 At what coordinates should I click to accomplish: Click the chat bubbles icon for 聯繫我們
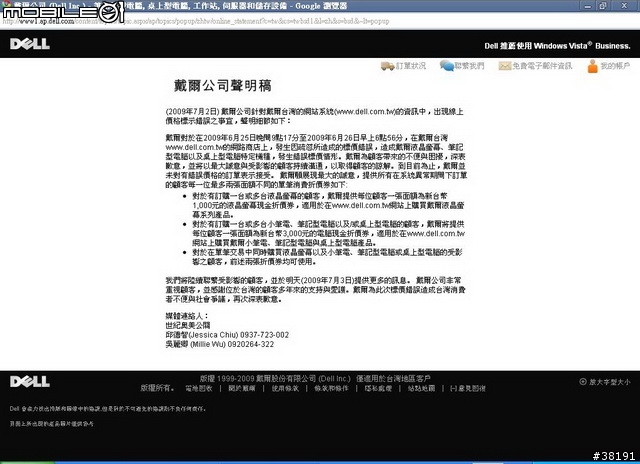pos(447,65)
